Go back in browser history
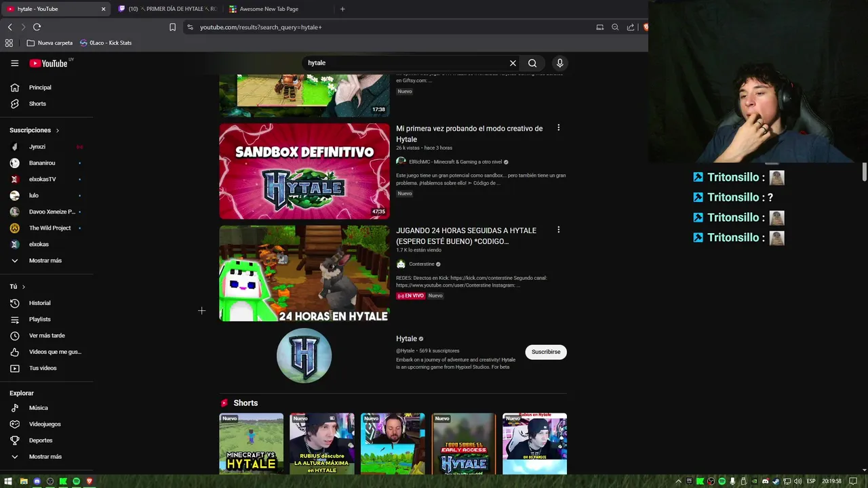The image size is (868, 488). coord(9,27)
